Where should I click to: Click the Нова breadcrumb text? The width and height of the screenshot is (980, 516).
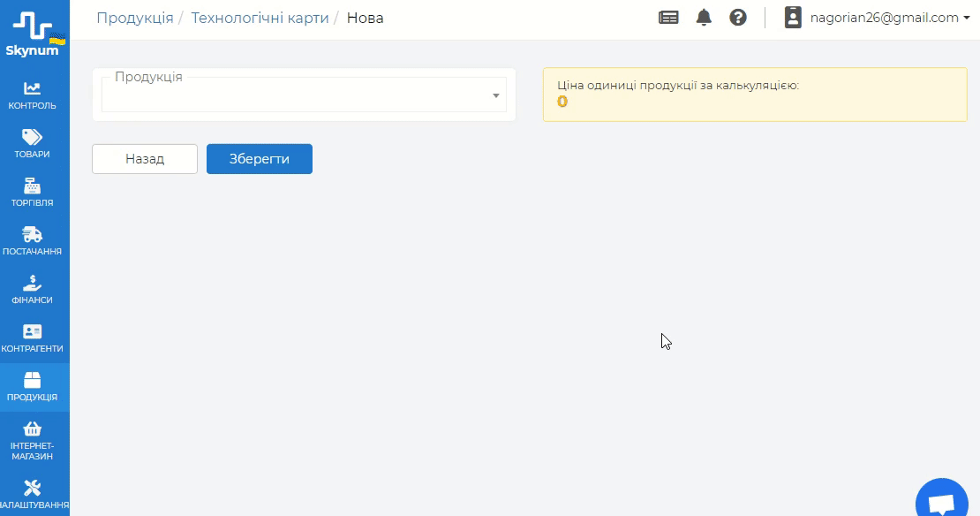(365, 18)
